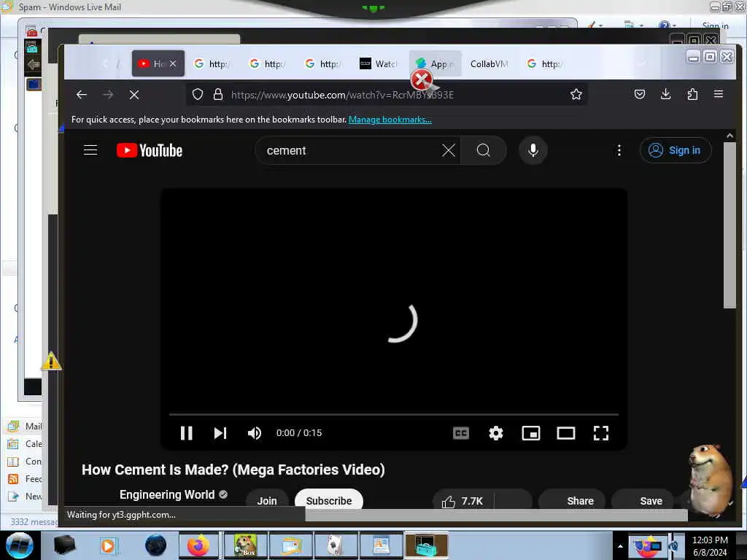Stop loading the page with X button
Viewport: 747px width, 560px height.
coord(134,95)
